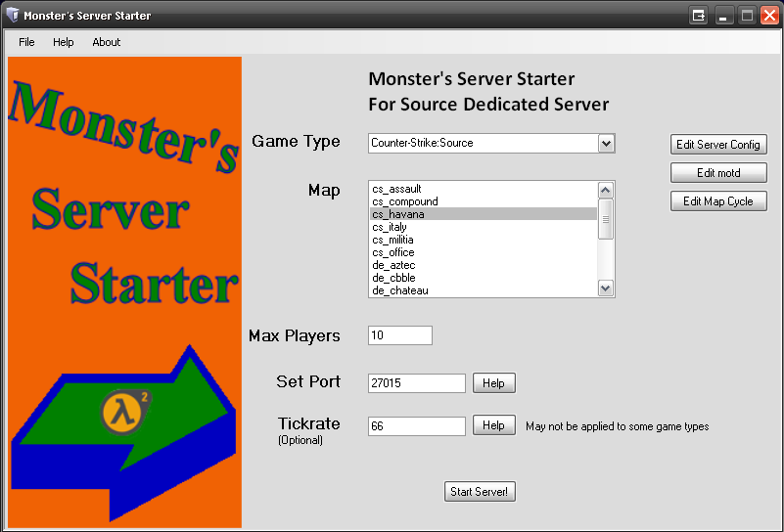Image resolution: width=784 pixels, height=532 pixels.
Task: Focus the Set Port input field
Action: click(x=417, y=383)
